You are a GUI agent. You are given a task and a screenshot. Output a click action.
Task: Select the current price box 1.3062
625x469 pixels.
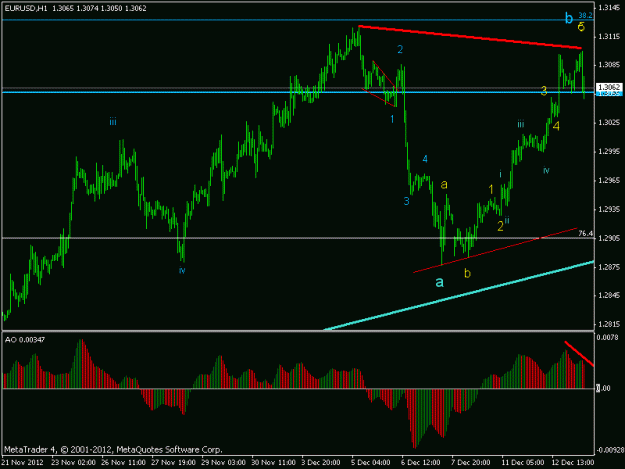[x=609, y=87]
